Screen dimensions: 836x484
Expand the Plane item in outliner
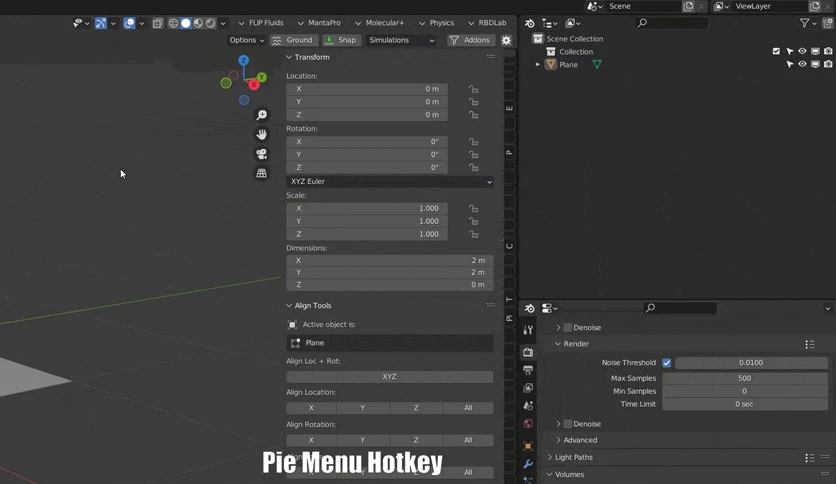537,64
